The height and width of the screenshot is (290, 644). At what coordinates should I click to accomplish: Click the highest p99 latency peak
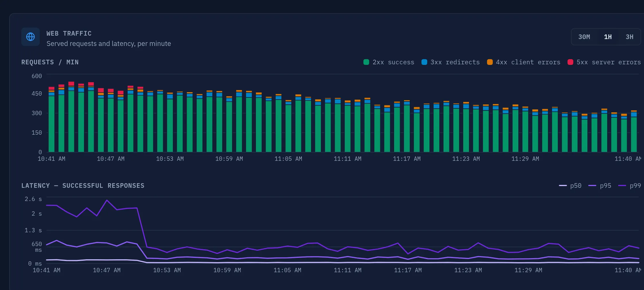[x=107, y=200]
